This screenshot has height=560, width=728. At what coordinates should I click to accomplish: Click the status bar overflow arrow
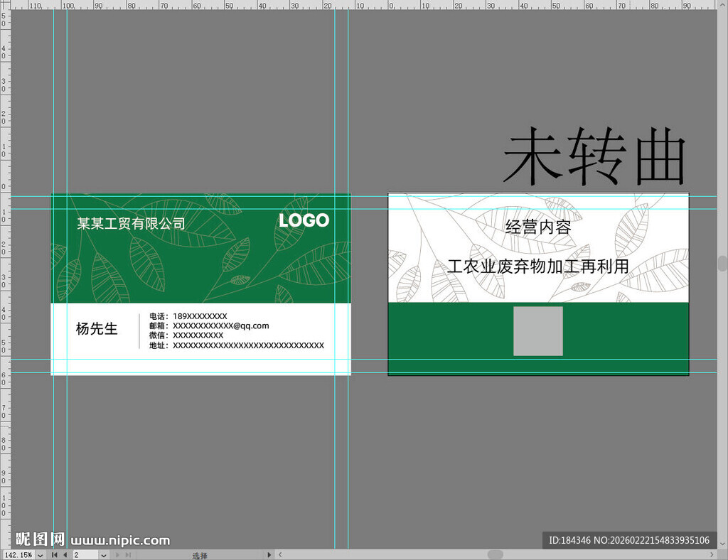coord(268,554)
